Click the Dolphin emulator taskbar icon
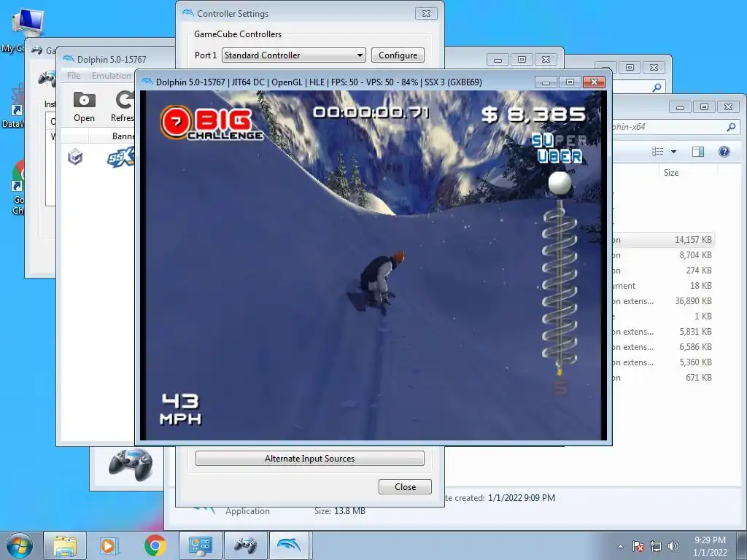This screenshot has width=747, height=560. (x=290, y=545)
